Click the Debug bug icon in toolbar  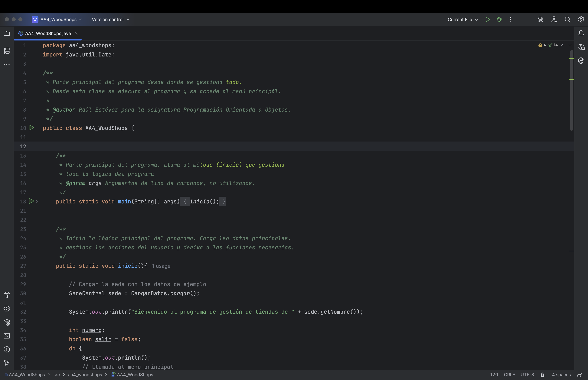click(x=499, y=20)
